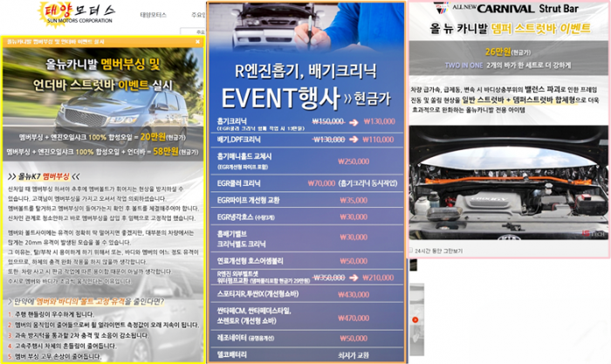Click the engine bay photo in the Strut Bar popup

pos(509,182)
